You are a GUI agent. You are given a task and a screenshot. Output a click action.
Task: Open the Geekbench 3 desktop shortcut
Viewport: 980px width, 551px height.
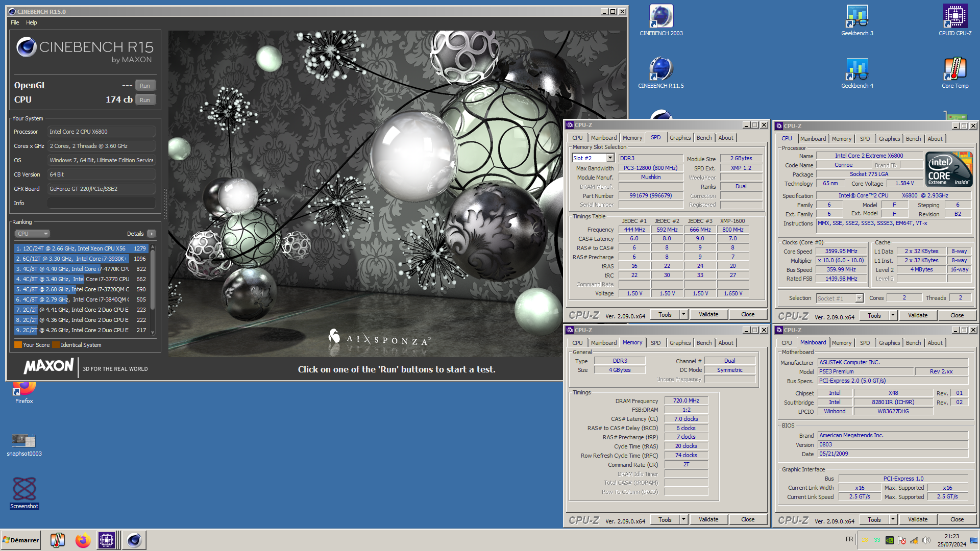(x=857, y=20)
